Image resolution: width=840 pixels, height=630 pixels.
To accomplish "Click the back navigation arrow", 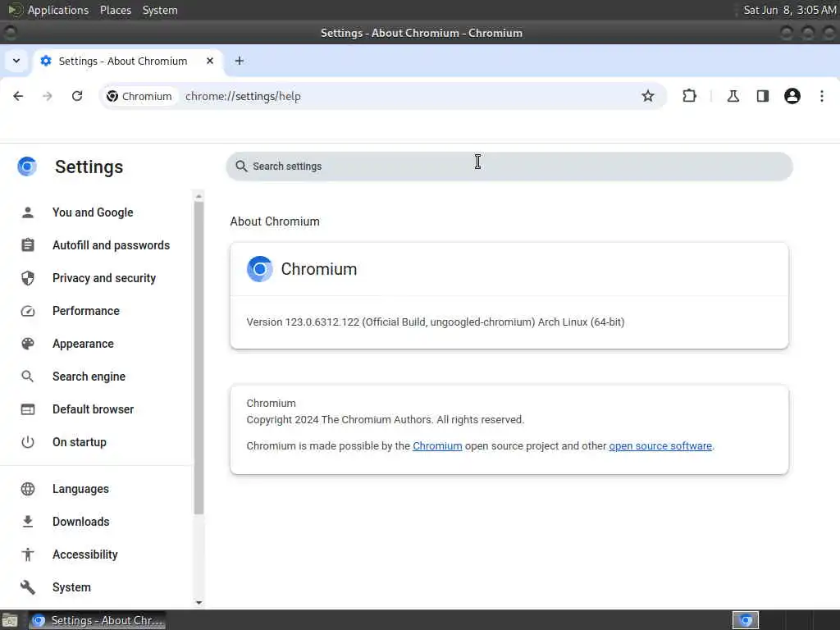I will 18,96.
